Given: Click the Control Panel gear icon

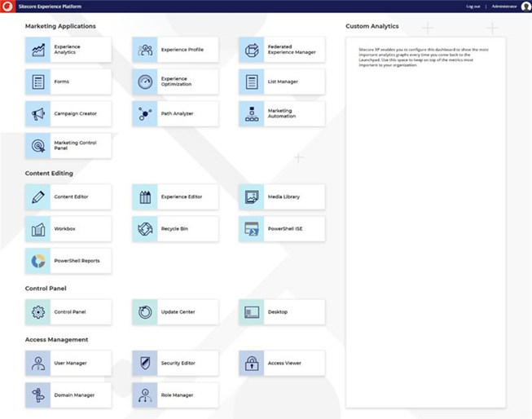Looking at the screenshot, I should tap(38, 312).
